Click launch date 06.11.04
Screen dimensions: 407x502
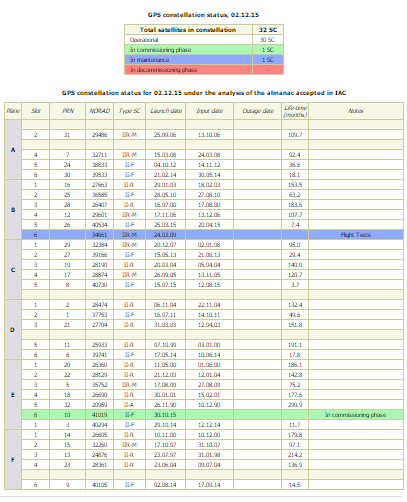click(165, 305)
